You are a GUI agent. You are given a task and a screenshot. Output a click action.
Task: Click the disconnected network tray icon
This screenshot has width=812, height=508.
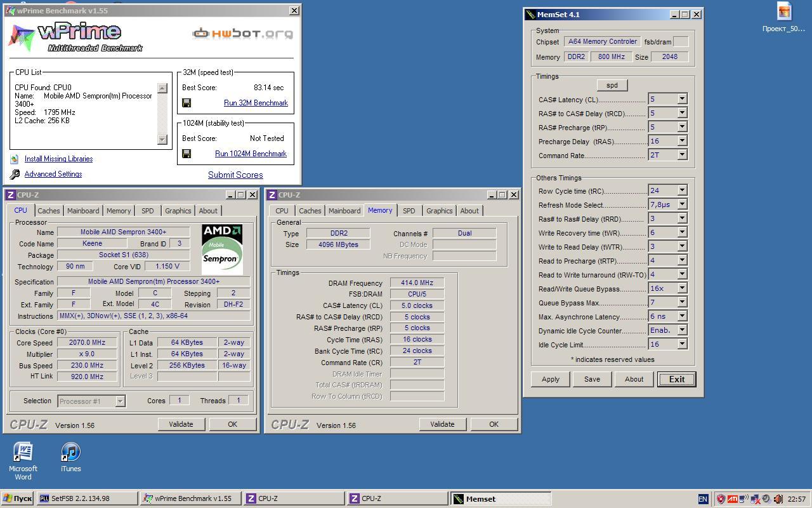point(755,499)
